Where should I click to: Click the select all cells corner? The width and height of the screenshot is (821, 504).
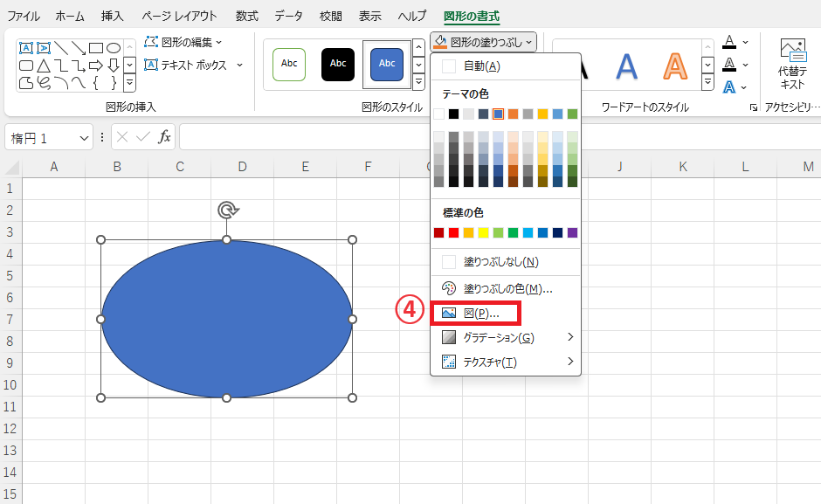coord(12,167)
